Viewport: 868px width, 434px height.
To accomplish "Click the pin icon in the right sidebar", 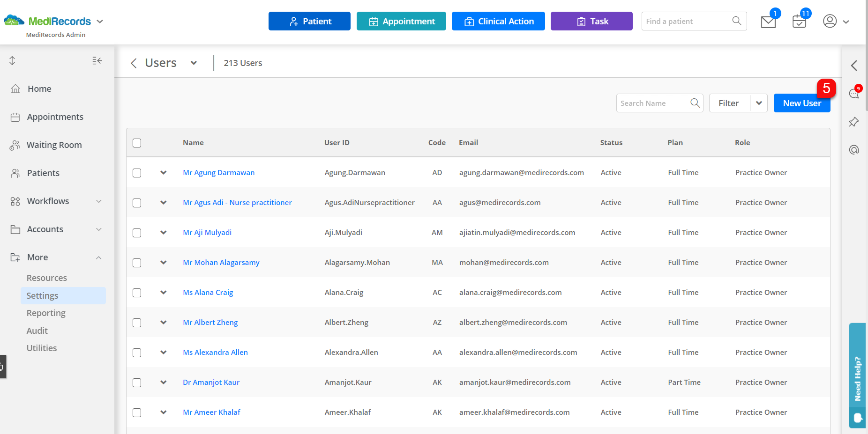I will [854, 122].
